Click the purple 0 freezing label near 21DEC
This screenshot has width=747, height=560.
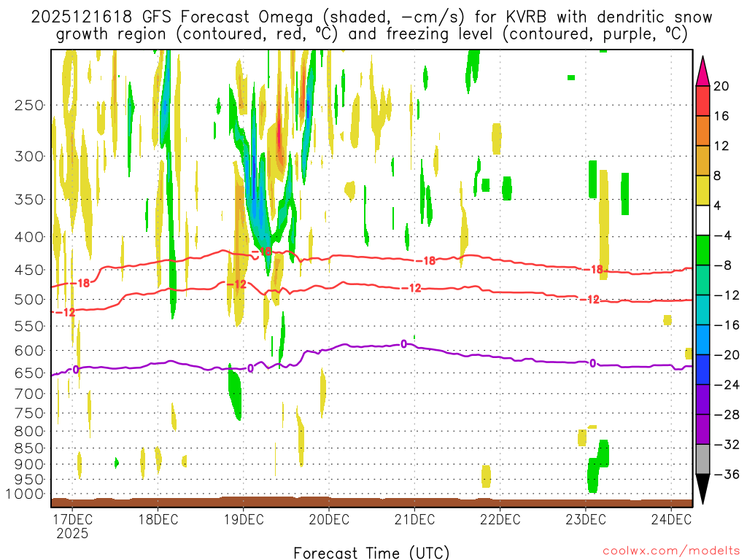[x=403, y=343]
